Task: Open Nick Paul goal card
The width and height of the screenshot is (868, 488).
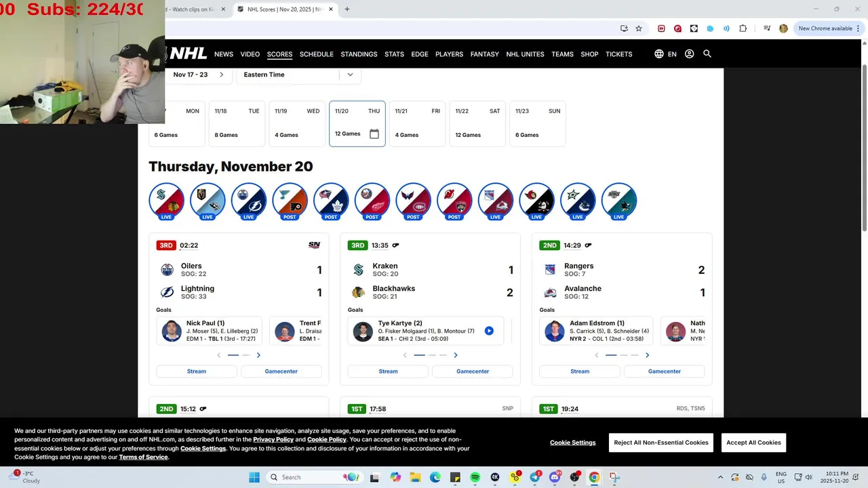Action: 210,331
